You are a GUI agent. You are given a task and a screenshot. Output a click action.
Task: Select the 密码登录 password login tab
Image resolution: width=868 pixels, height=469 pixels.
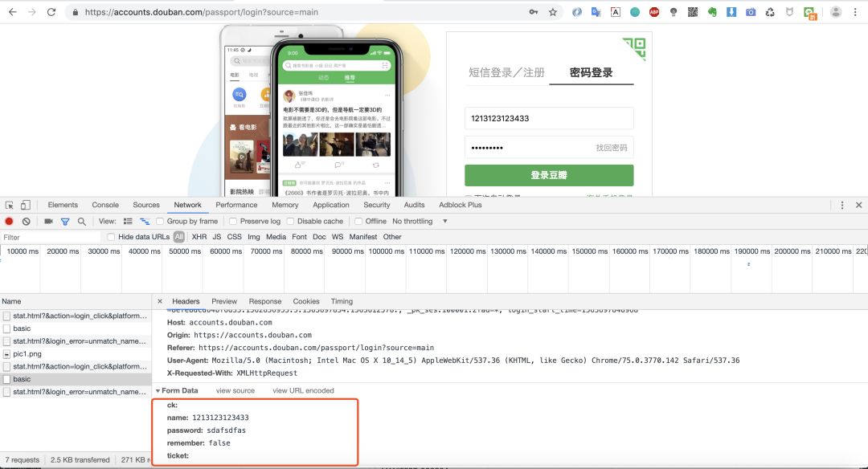[x=592, y=72]
